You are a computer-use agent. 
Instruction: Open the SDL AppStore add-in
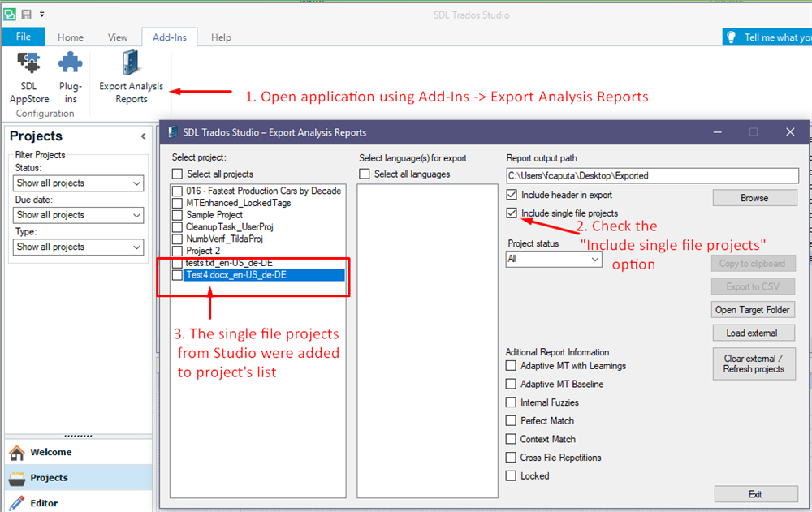pyautogui.click(x=29, y=78)
